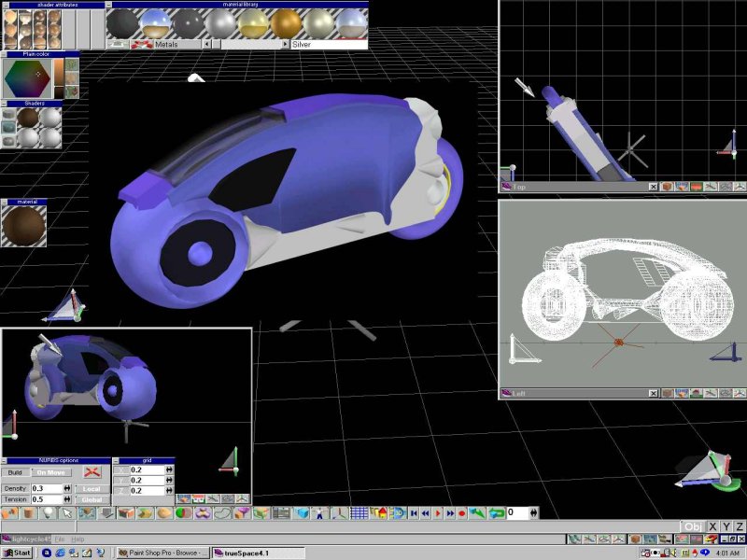Viewport: 747px width, 560px height.
Task: Click the list panel icon in toolbar
Action: [281, 512]
